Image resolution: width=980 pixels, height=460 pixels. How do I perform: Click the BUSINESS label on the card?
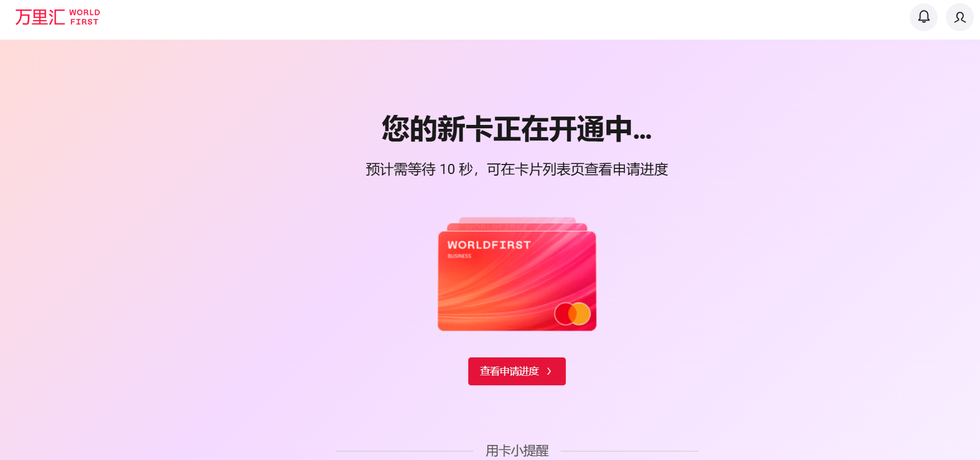459,256
